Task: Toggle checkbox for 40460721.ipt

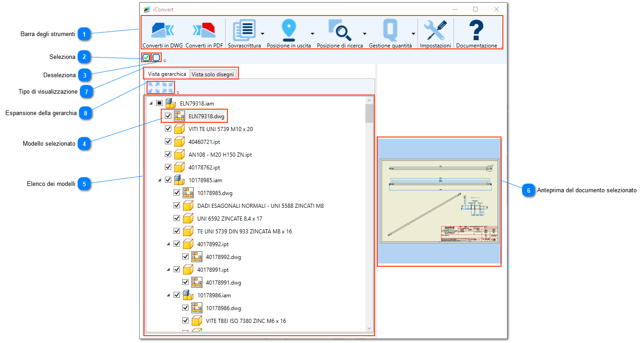Action: (168, 142)
